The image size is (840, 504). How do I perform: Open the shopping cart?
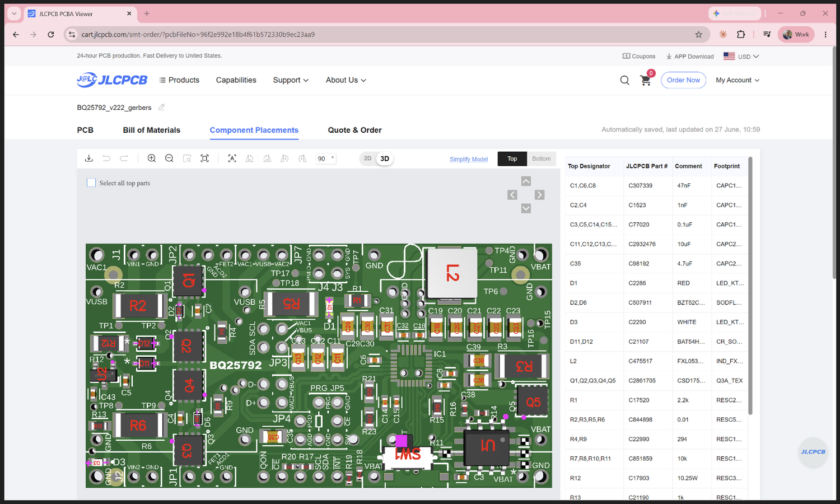tap(646, 80)
